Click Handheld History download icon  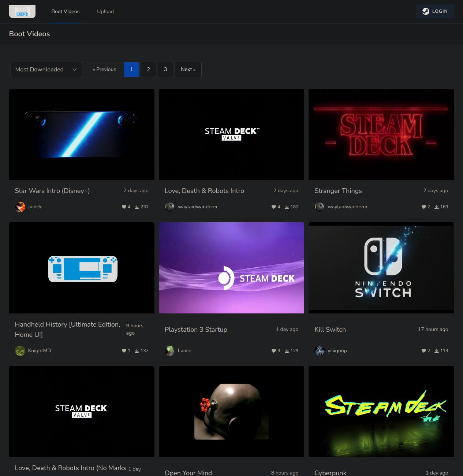coord(137,351)
